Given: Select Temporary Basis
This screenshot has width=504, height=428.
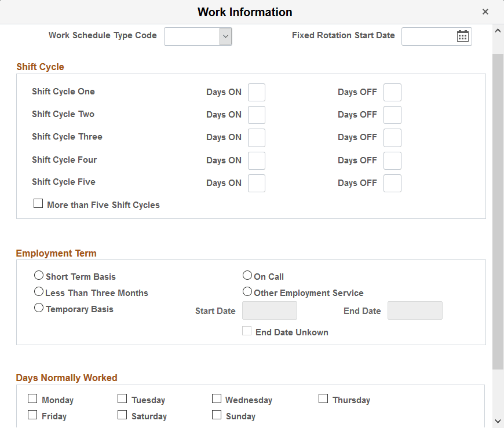Looking at the screenshot, I should pyautogui.click(x=39, y=308).
